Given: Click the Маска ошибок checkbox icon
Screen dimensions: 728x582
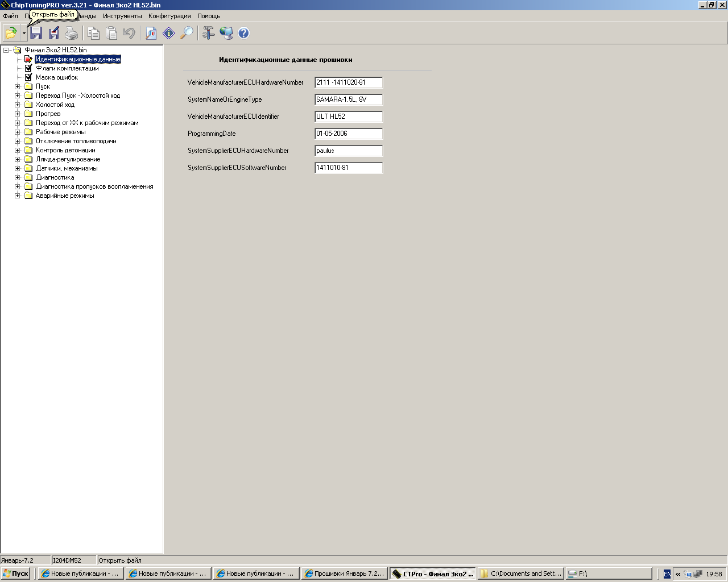Looking at the screenshot, I should click(28, 77).
